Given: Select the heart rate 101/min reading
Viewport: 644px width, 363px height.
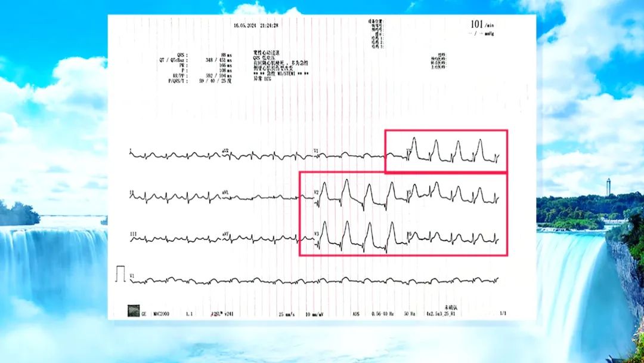Looking at the screenshot, I should click(482, 24).
